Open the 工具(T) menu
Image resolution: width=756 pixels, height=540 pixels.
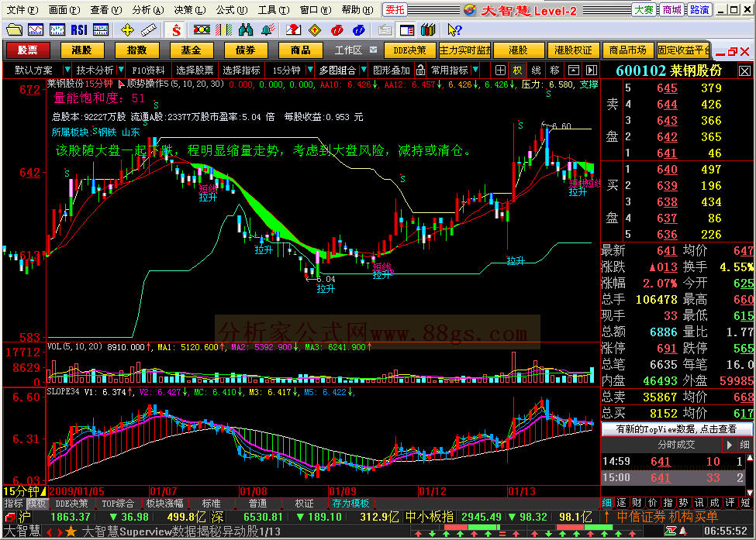point(274,9)
